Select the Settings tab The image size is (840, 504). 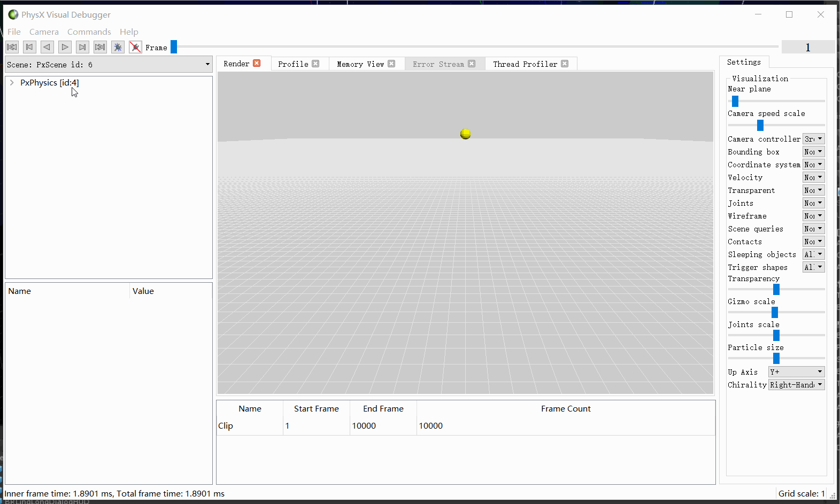click(744, 62)
